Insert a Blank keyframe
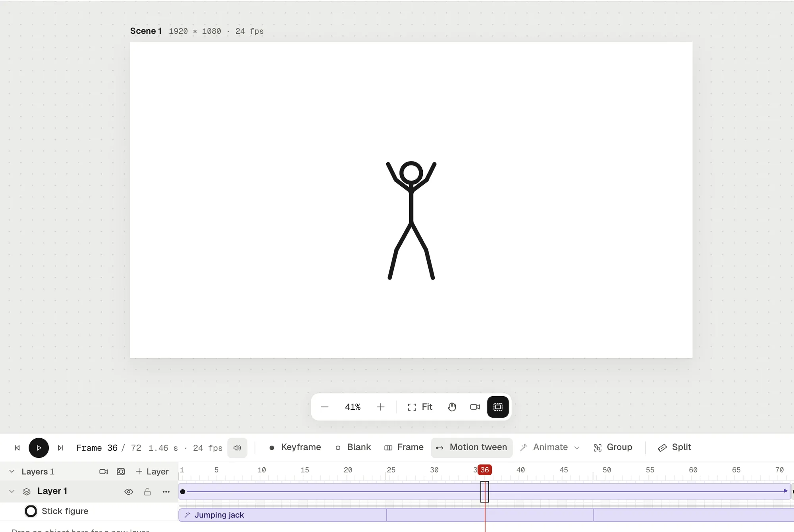This screenshot has height=532, width=794. [353, 447]
